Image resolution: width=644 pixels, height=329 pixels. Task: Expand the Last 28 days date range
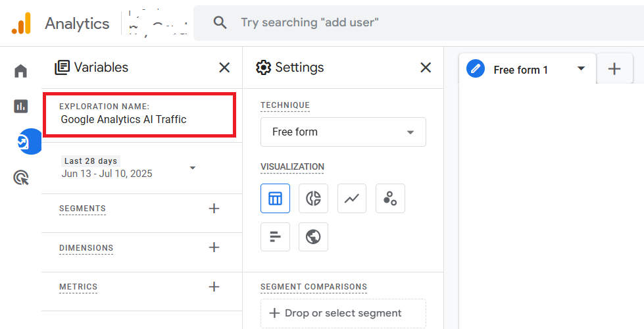(x=193, y=168)
